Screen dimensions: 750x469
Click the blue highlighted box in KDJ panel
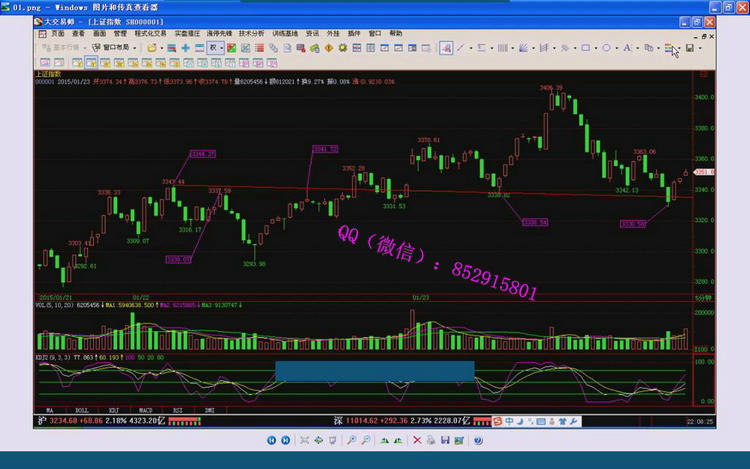[374, 371]
